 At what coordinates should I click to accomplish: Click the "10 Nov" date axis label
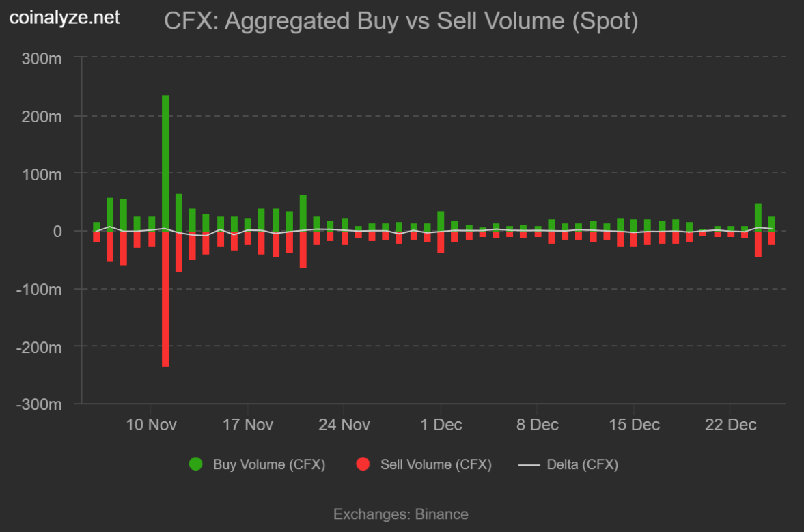152,425
